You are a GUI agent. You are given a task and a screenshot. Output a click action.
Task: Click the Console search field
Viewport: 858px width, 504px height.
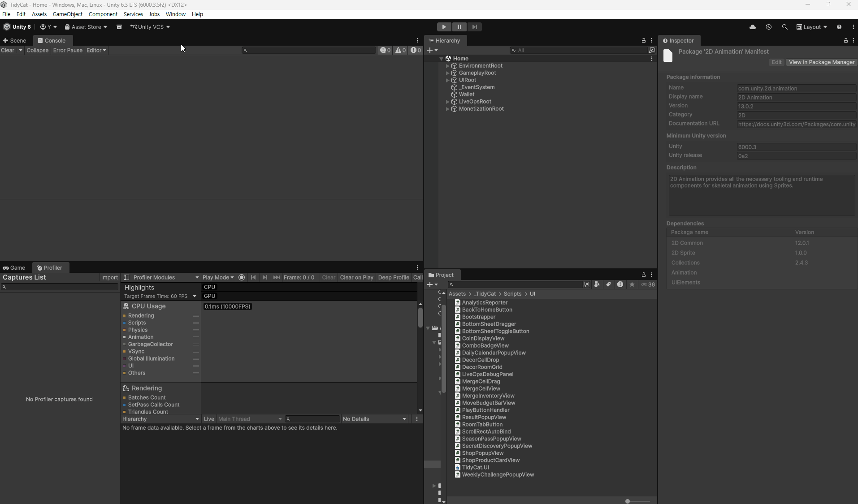309,50
